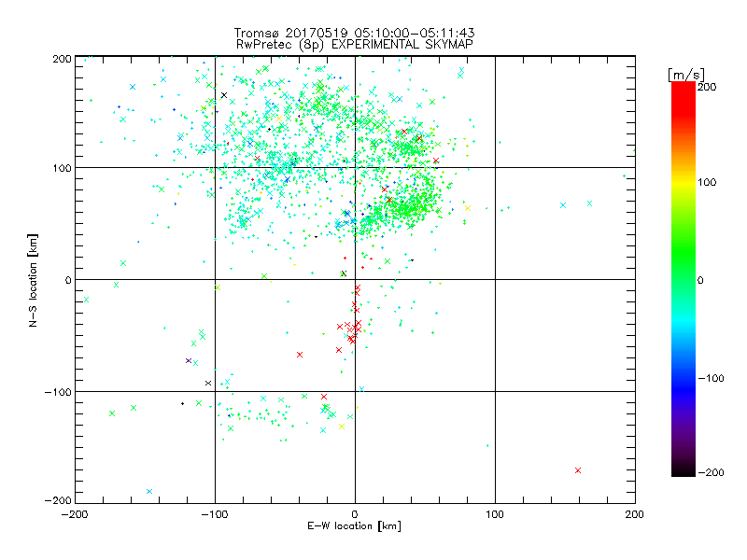Click the N-S axis tick label '-100'

click(x=58, y=392)
